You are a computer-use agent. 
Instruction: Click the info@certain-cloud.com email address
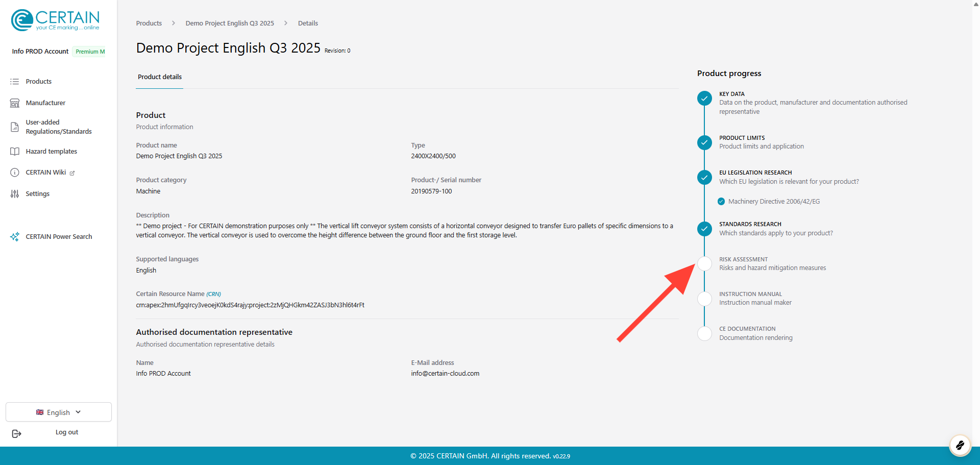(x=445, y=374)
